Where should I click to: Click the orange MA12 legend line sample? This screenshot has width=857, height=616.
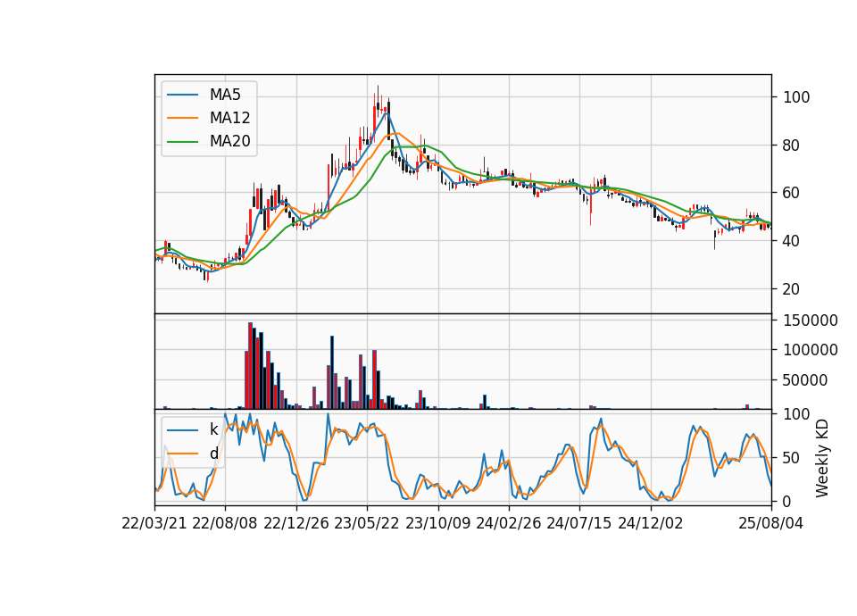182,118
